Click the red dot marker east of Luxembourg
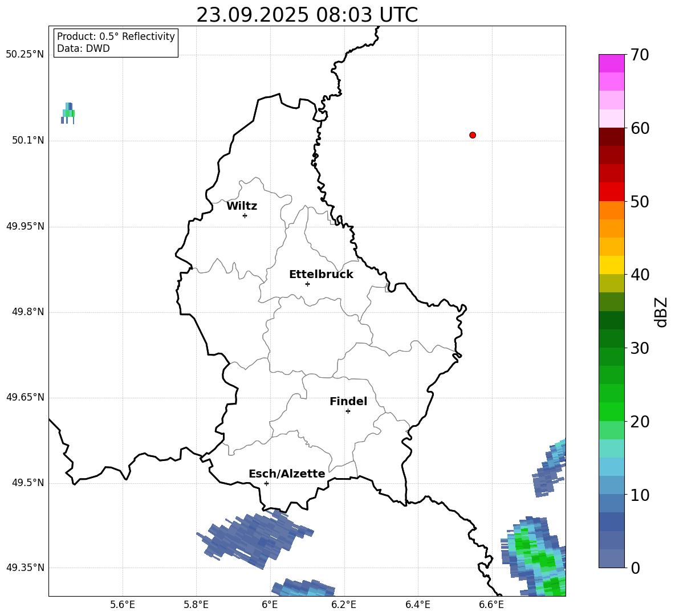Viewport: 675px width, 616px height. pos(473,135)
